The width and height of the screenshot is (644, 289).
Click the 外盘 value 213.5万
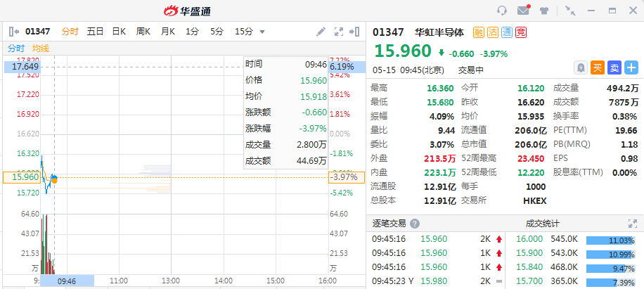click(x=440, y=158)
